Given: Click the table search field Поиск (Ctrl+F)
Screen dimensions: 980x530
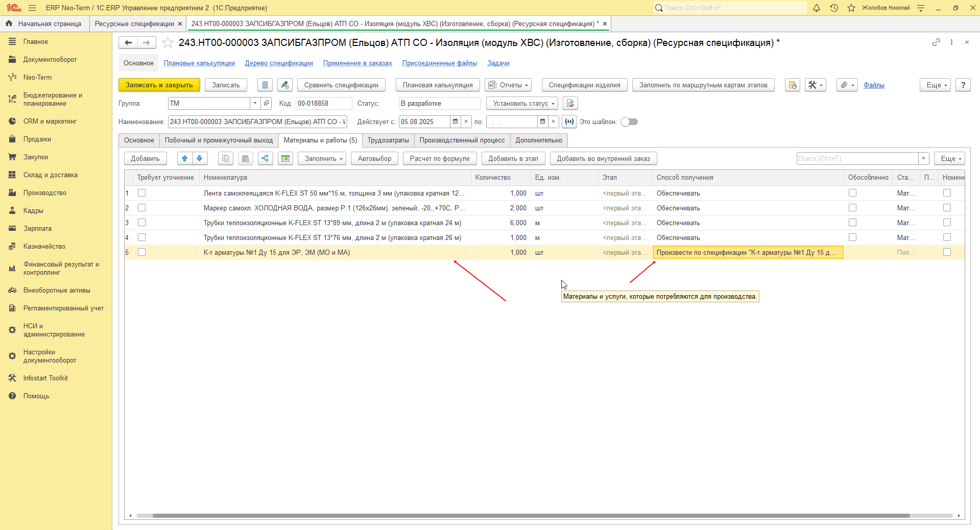Looking at the screenshot, I should click(x=857, y=158).
